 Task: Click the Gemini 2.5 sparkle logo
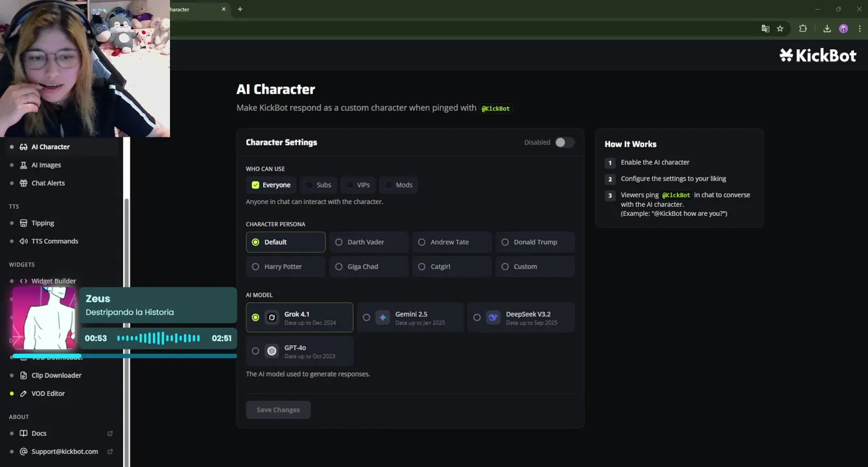point(382,317)
